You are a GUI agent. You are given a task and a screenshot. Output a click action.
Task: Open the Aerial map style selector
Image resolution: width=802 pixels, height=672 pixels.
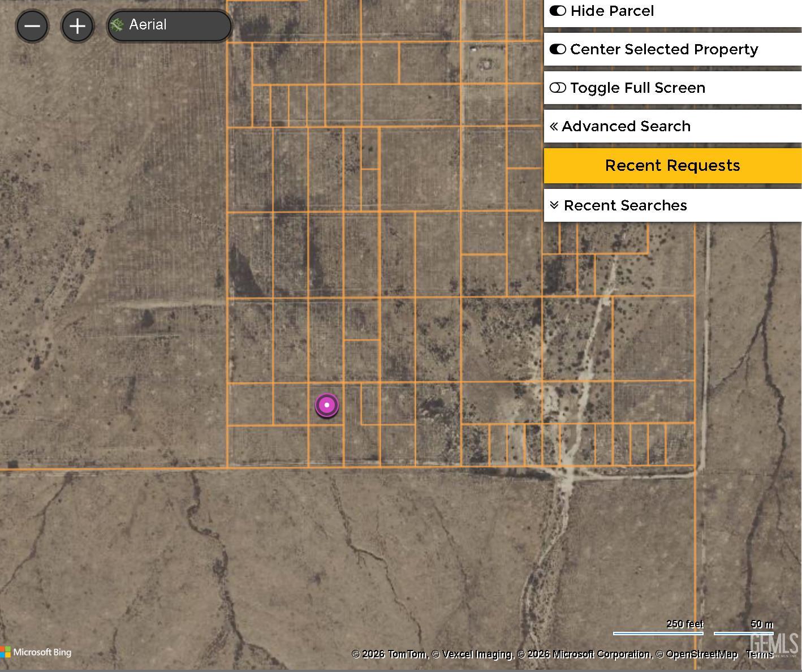(x=169, y=25)
